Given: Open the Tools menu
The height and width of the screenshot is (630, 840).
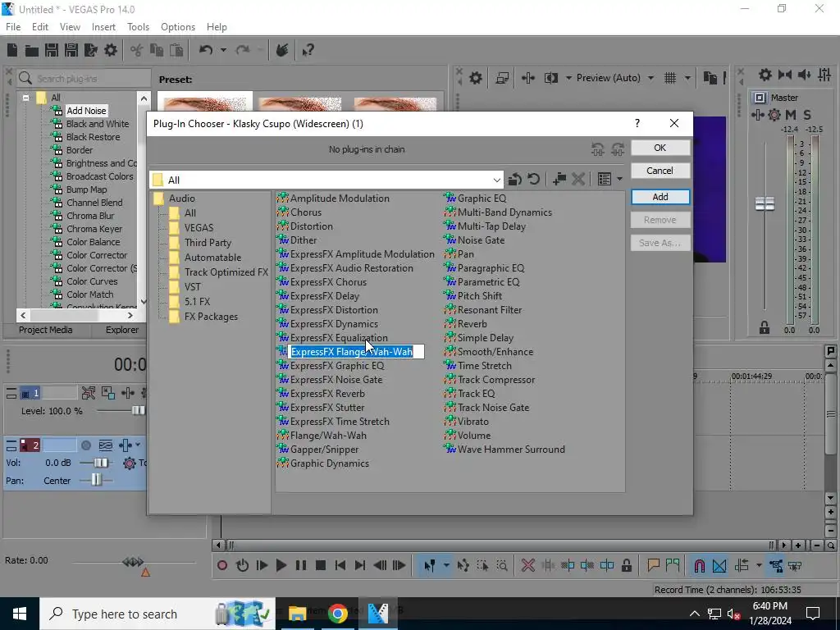Looking at the screenshot, I should 138,27.
